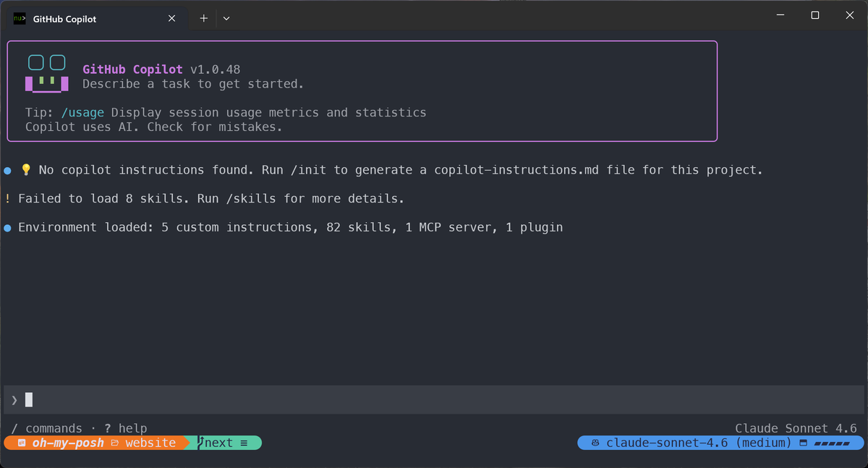Open the new-tab profile dropdown
This screenshot has height=468, width=868.
coord(226,19)
